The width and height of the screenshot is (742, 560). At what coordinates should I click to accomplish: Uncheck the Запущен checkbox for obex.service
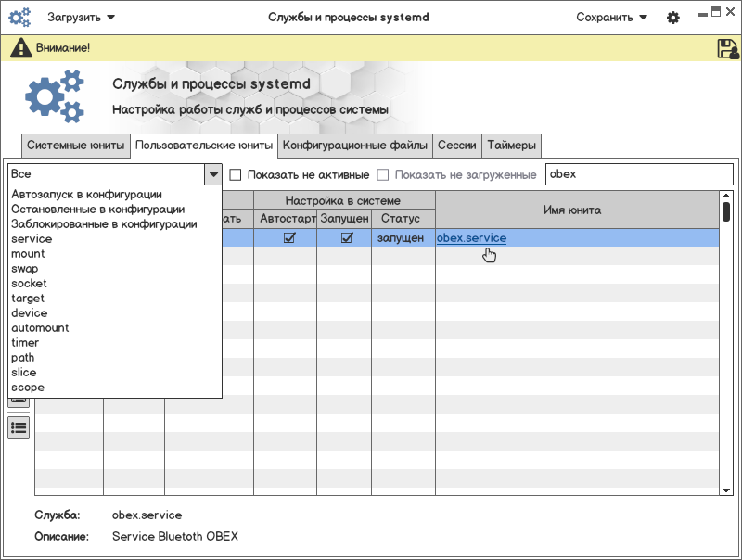pyautogui.click(x=347, y=238)
